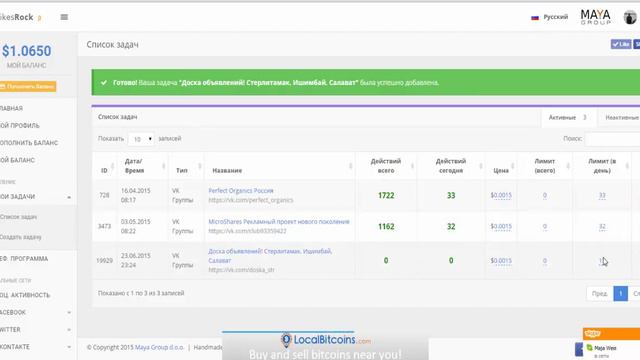
Task: Sort by Название column arrows
Action: click(351, 166)
